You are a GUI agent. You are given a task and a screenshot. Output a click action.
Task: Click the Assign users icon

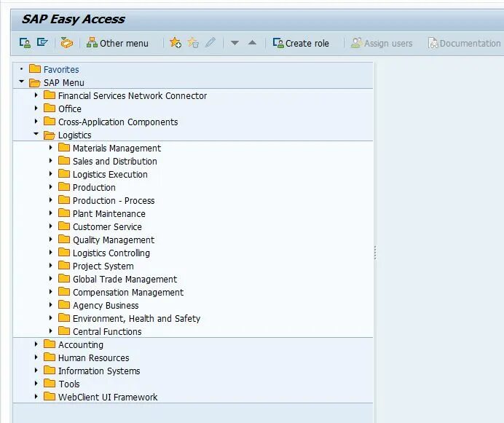coord(356,43)
